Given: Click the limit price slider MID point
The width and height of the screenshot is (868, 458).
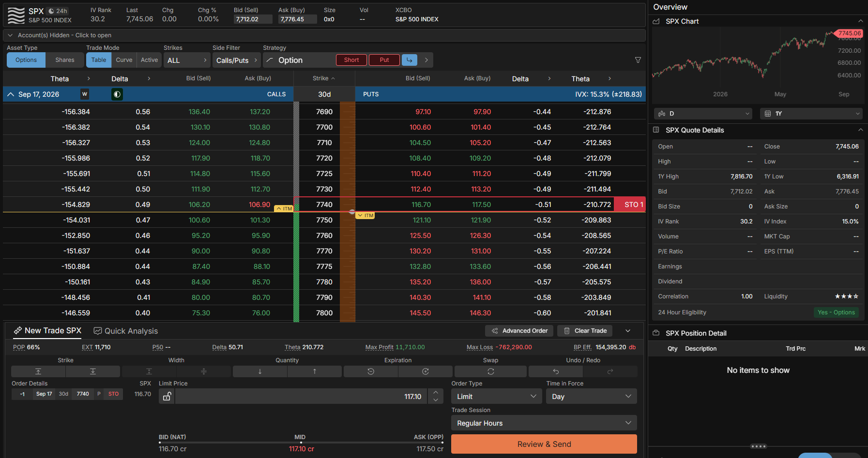Looking at the screenshot, I should click(301, 443).
